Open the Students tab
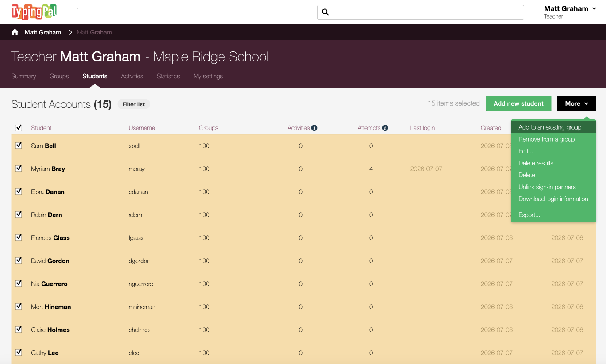 95,76
